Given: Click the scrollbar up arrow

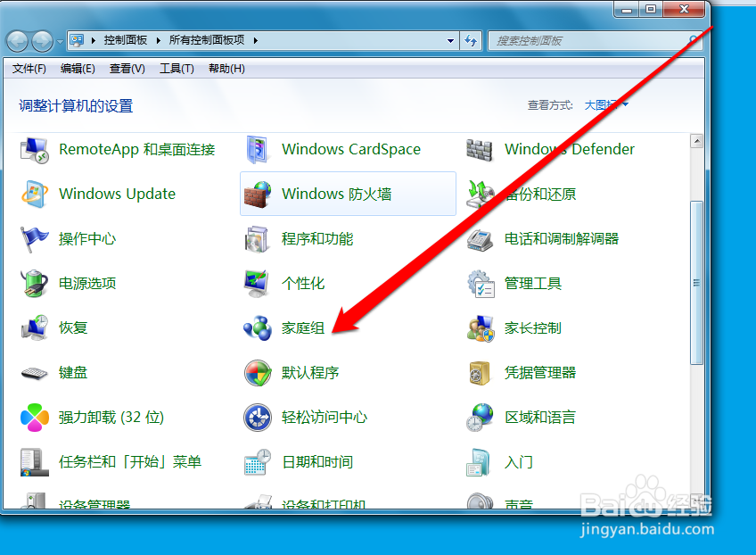Looking at the screenshot, I should (696, 141).
